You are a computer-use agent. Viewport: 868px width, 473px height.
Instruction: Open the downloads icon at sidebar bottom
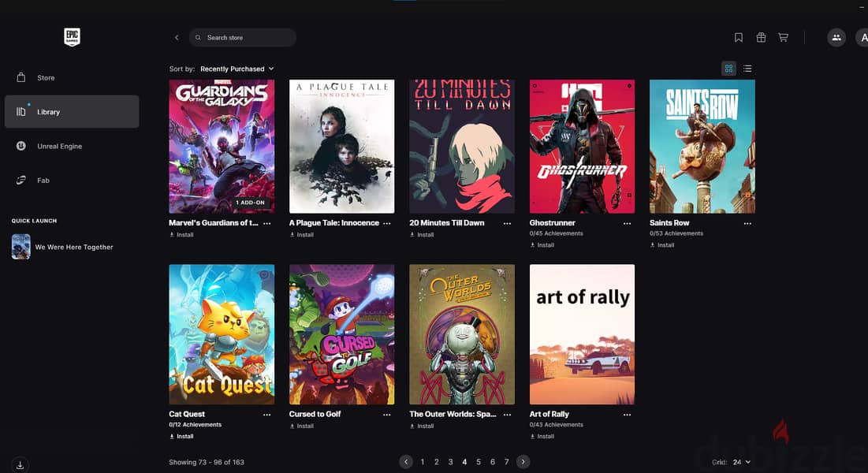click(x=20, y=464)
